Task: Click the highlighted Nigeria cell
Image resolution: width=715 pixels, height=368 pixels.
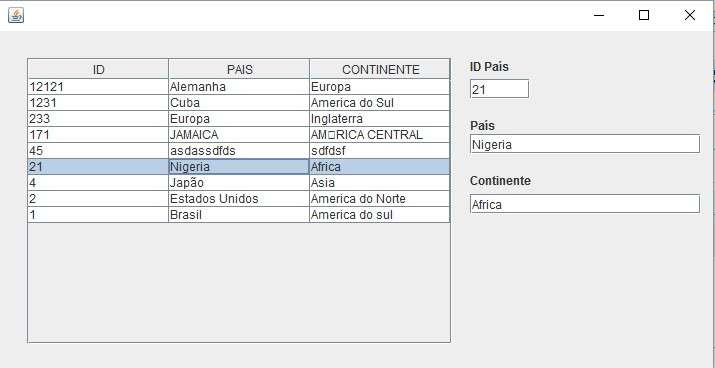Action: coord(239,166)
